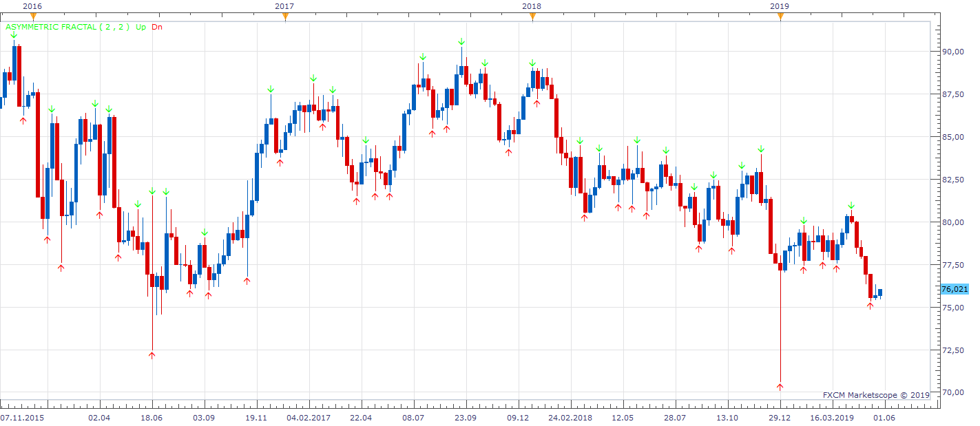Click the 85,00 price axis label
The width and height of the screenshot is (980, 426).
point(954,137)
